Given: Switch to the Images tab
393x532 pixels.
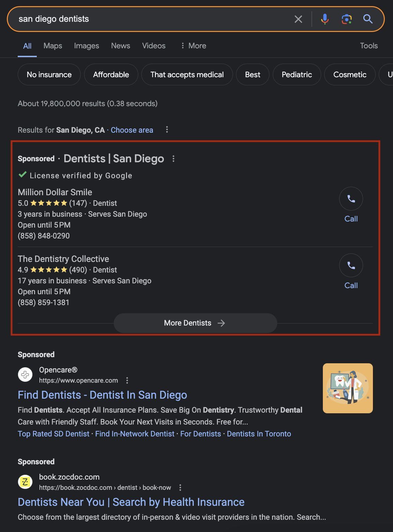Looking at the screenshot, I should tap(87, 46).
